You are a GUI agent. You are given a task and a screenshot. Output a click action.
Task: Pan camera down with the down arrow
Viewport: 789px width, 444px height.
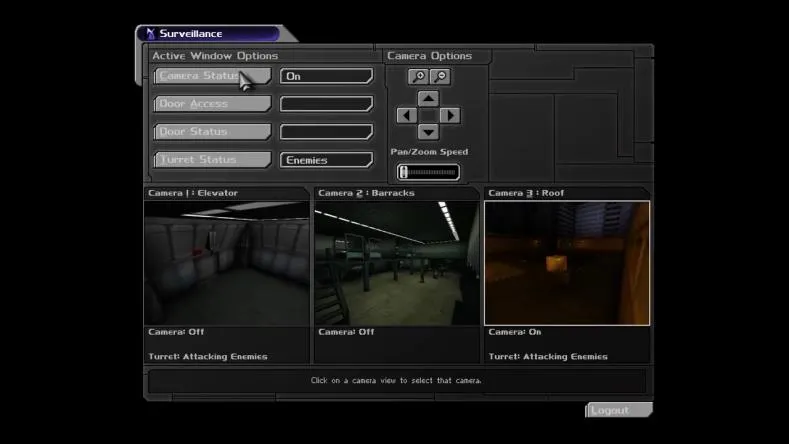[428, 132]
